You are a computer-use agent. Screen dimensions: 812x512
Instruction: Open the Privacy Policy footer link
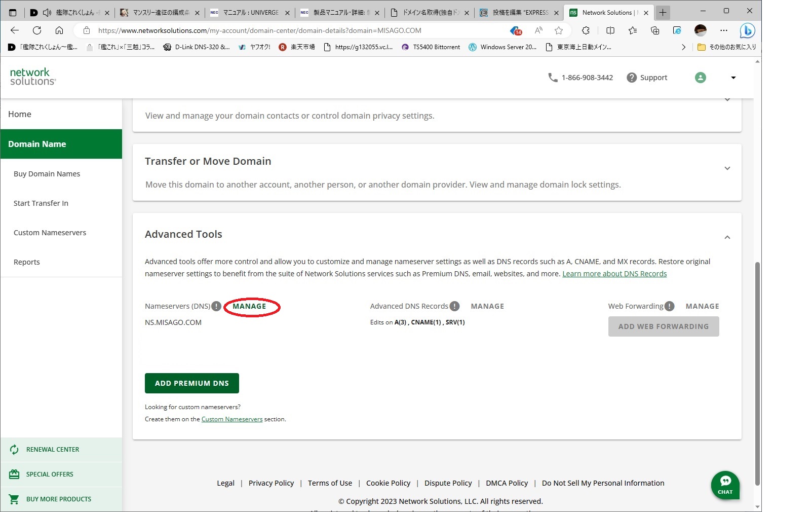(271, 483)
